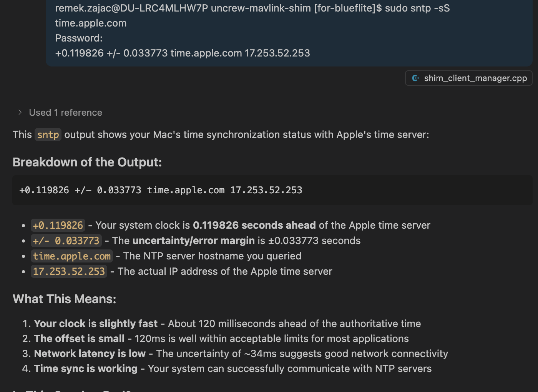The image size is (538, 392).
Task: Click the C++ file icon on attachment chip
Action: (415, 78)
